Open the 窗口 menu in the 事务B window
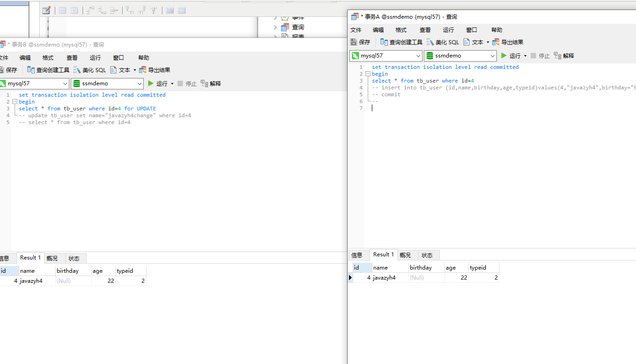This screenshot has width=636, height=364. coord(119,57)
